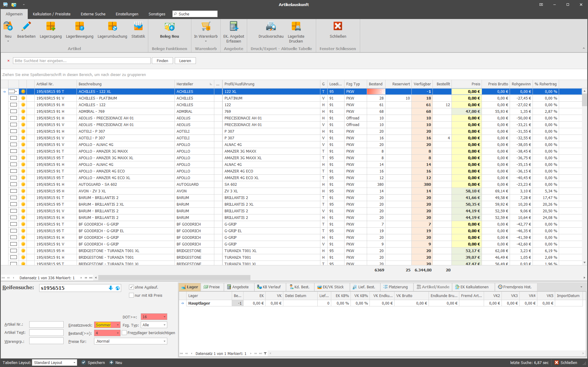Click the Bearbeiten pencil icon
Screen dimensions: 588x367
click(x=26, y=27)
